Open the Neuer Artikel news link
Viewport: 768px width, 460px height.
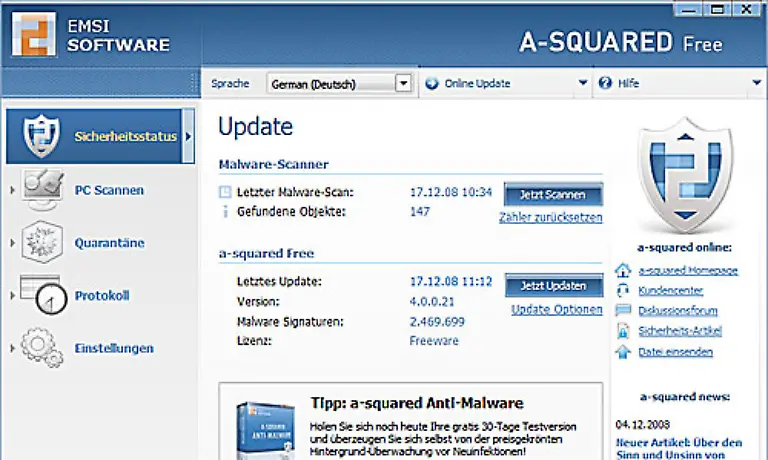click(679, 449)
